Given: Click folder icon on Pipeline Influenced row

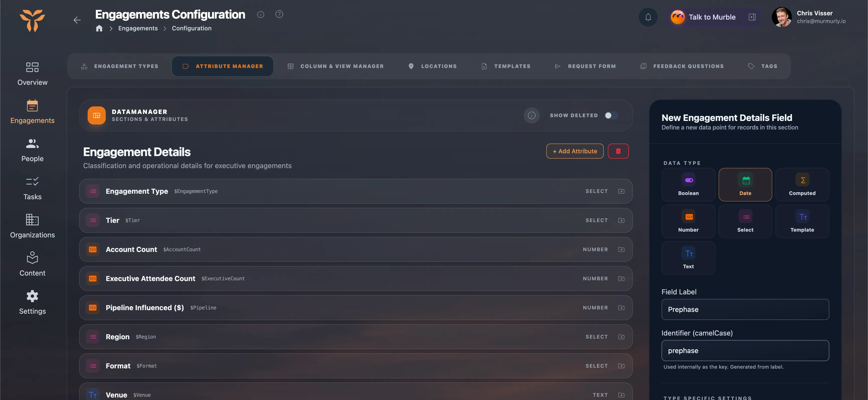Looking at the screenshot, I should pos(621,308).
